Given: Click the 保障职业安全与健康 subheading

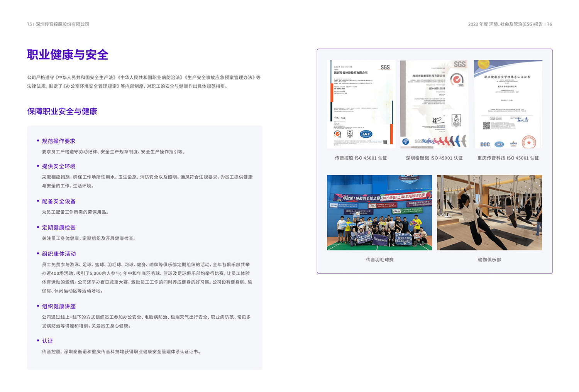Looking at the screenshot, I should (62, 112).
